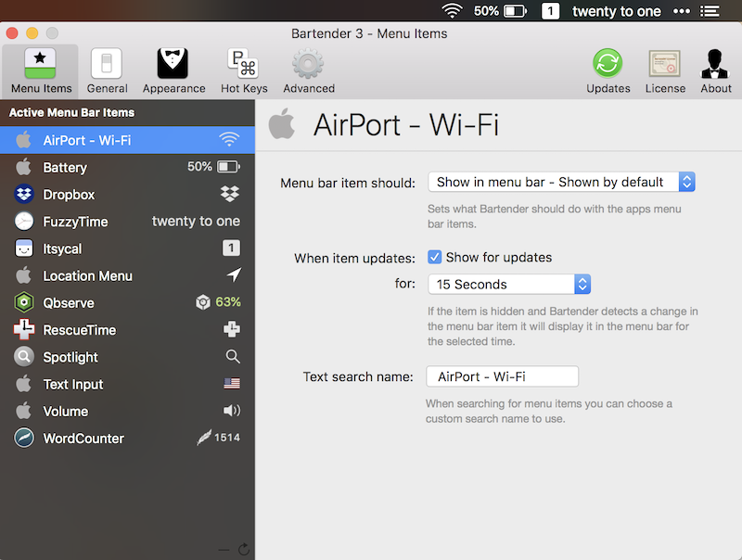Uncheck Show for updates
742x560 pixels.
[434, 257]
